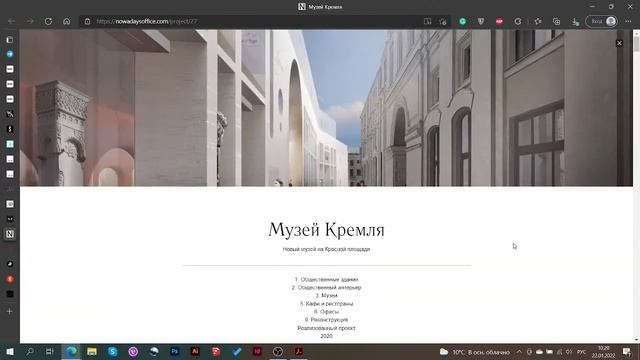
Task: Reload the current page
Action: point(48,21)
